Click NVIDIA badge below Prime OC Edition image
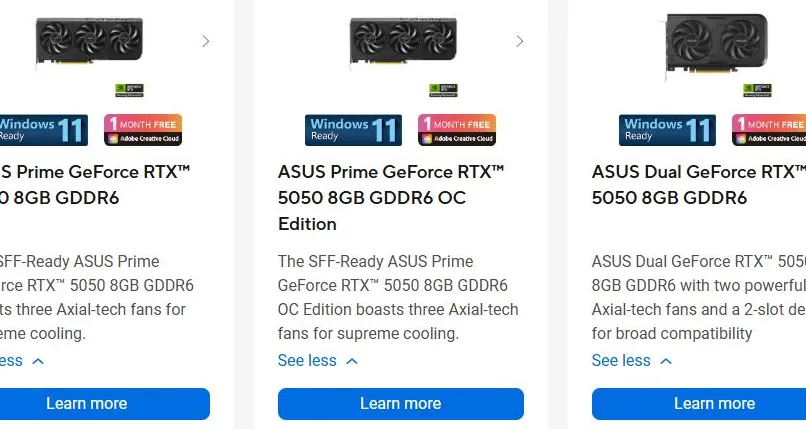806x429 pixels. (x=441, y=89)
